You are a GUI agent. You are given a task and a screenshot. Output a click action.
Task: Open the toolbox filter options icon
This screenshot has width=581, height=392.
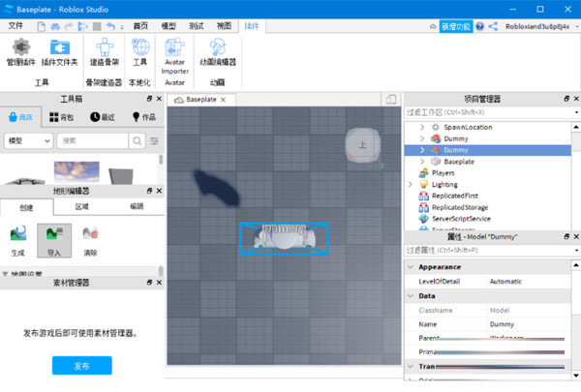tap(154, 140)
